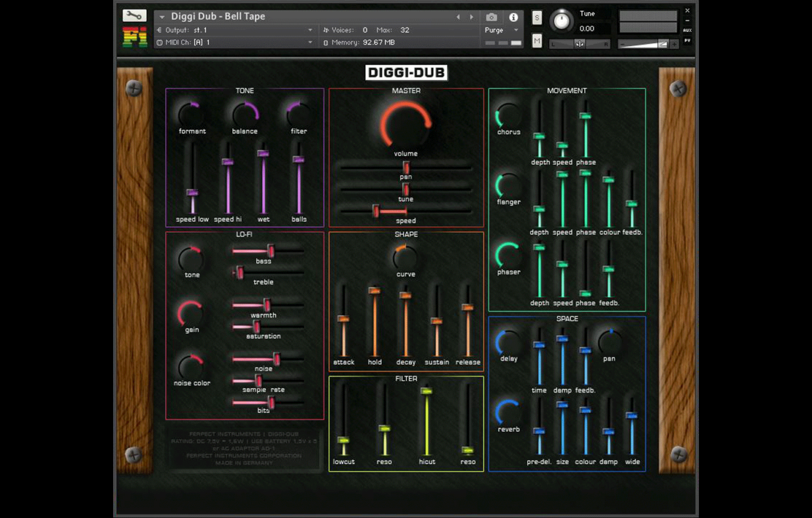Go to next instrument arrow
Viewport: 812px width, 518px height.
coord(472,17)
